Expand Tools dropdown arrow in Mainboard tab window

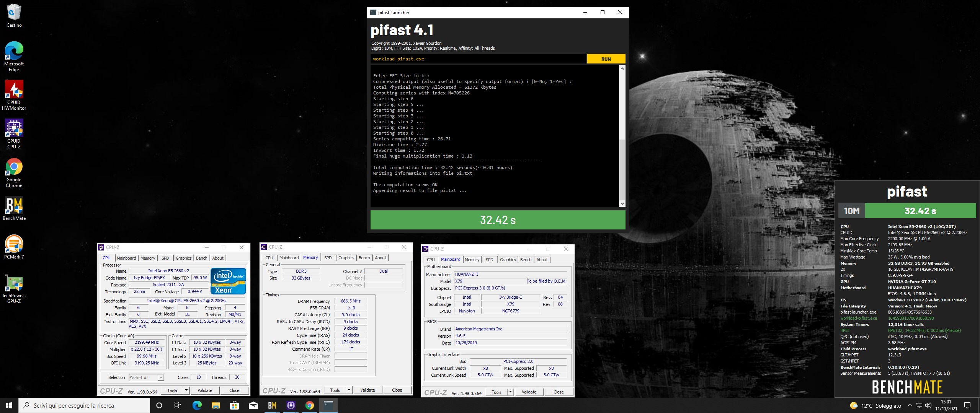(x=511, y=392)
